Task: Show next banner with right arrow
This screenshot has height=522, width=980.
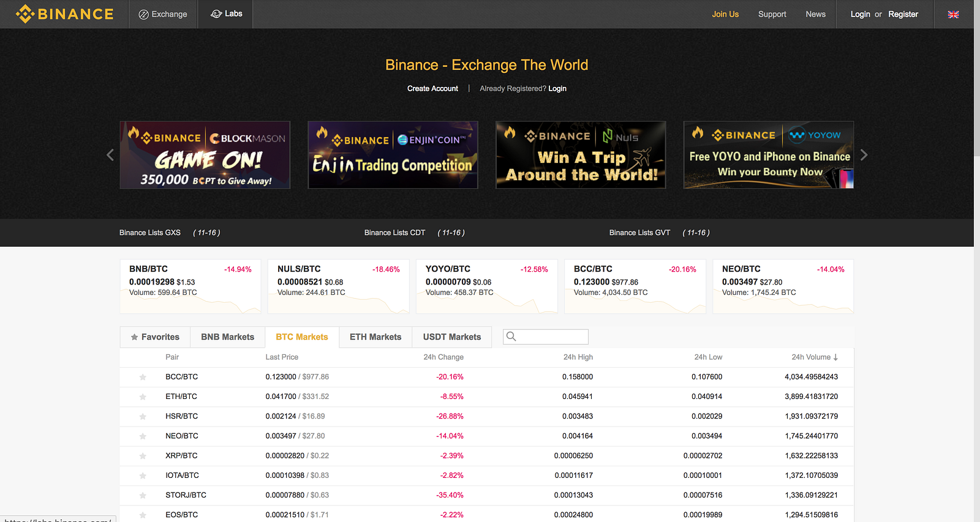Action: (x=864, y=155)
